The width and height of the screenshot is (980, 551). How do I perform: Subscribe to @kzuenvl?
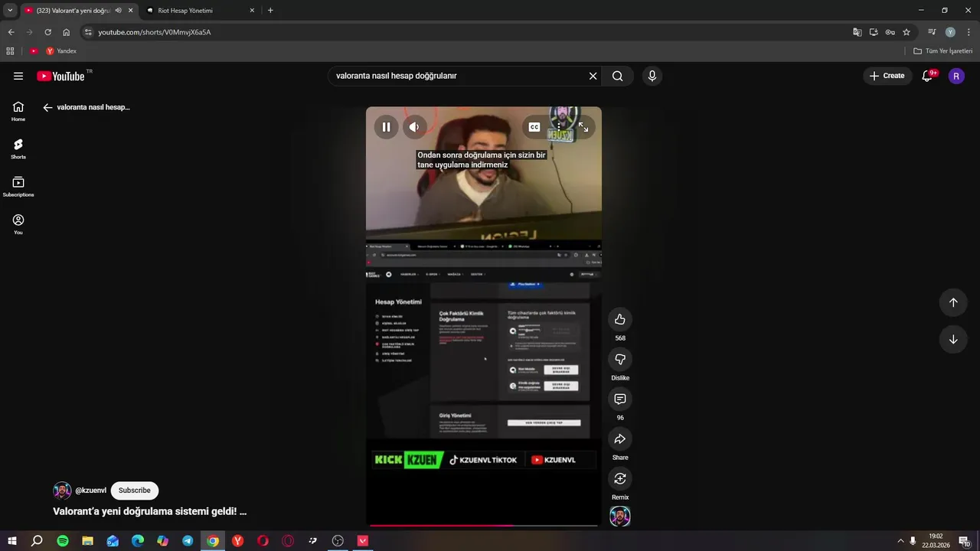click(x=135, y=491)
